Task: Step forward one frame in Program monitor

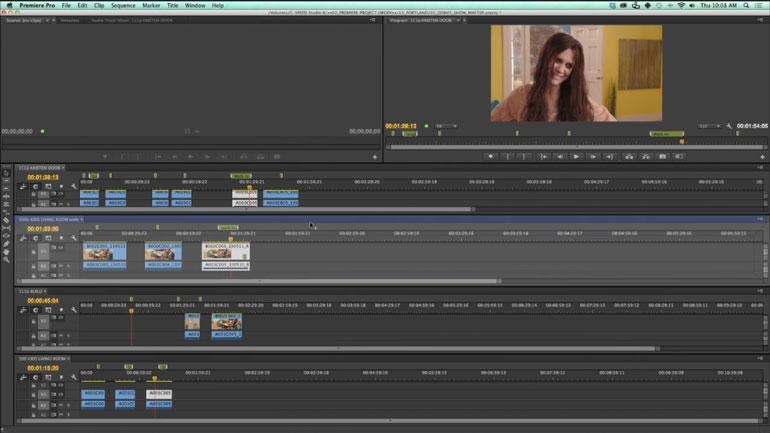Action: tap(593, 157)
